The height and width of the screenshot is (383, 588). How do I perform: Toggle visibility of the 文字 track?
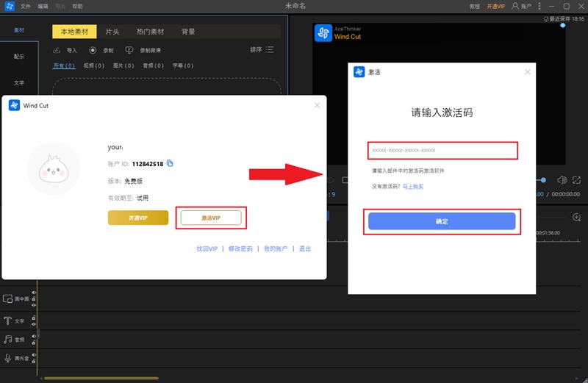(34, 324)
